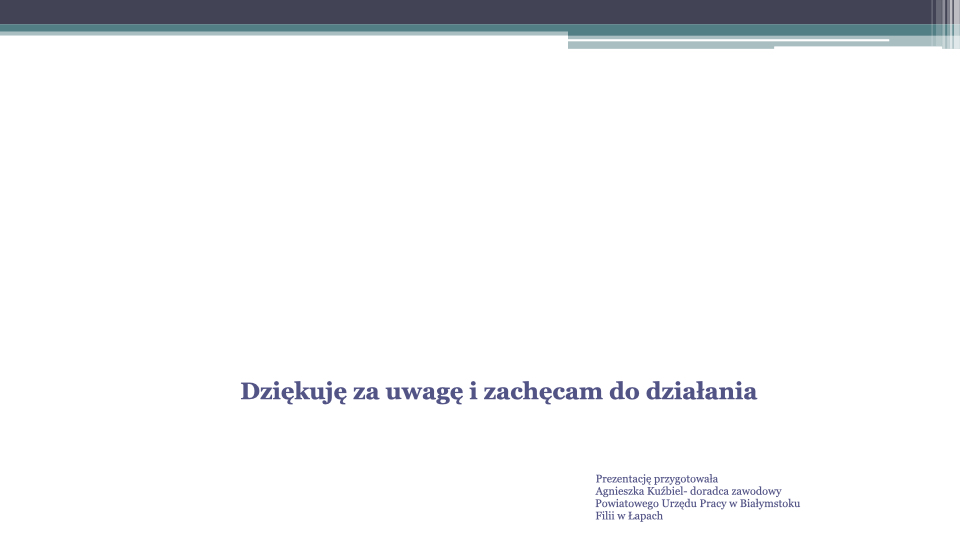Click the line "Prezentację przygotowała"
Image resolution: width=960 pixels, height=540 pixels.
pos(656,479)
